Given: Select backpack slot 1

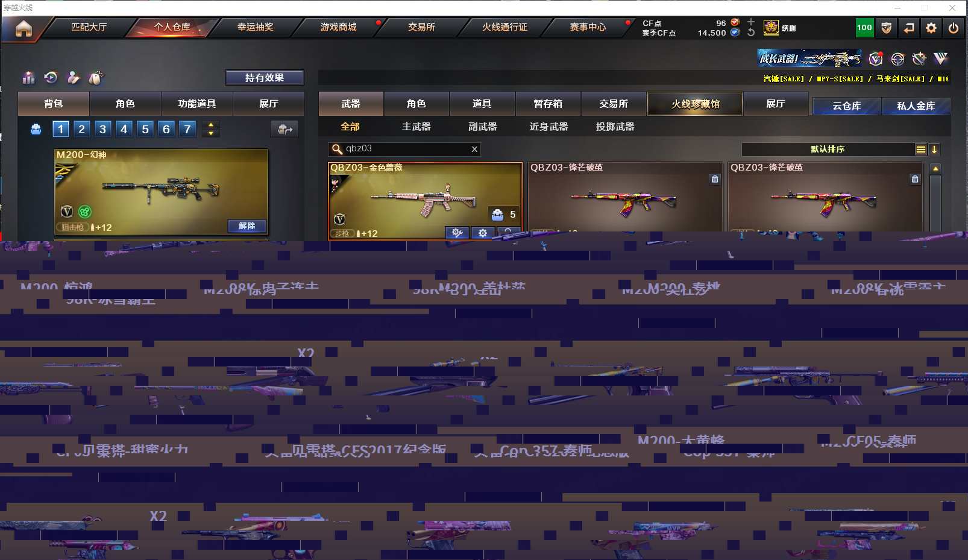Looking at the screenshot, I should pos(61,129).
